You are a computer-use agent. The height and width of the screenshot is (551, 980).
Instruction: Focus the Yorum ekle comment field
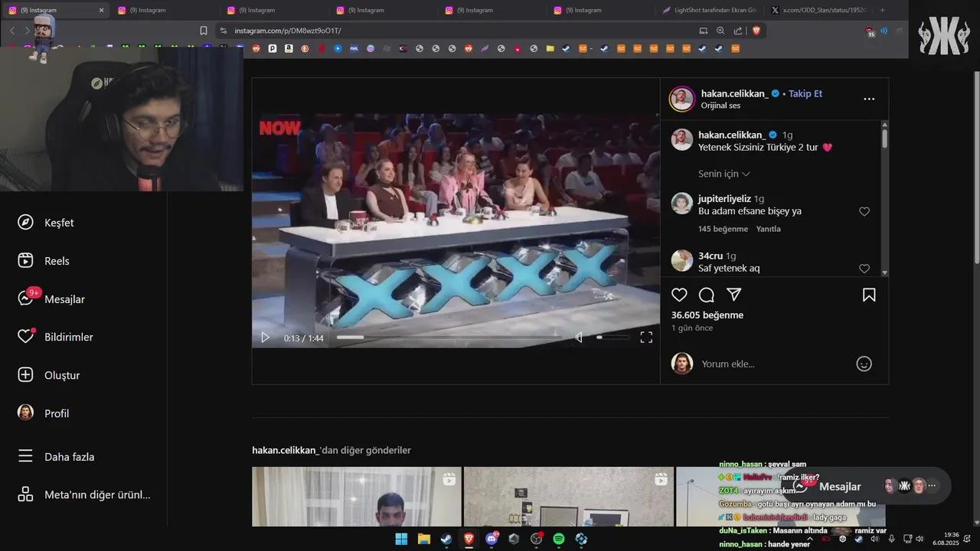773,364
